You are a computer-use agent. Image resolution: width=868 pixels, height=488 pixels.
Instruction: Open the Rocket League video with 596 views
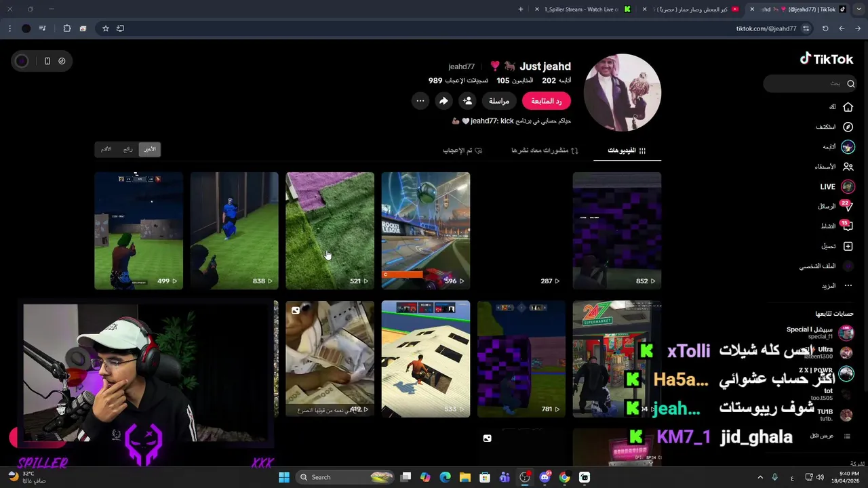pyautogui.click(x=426, y=230)
